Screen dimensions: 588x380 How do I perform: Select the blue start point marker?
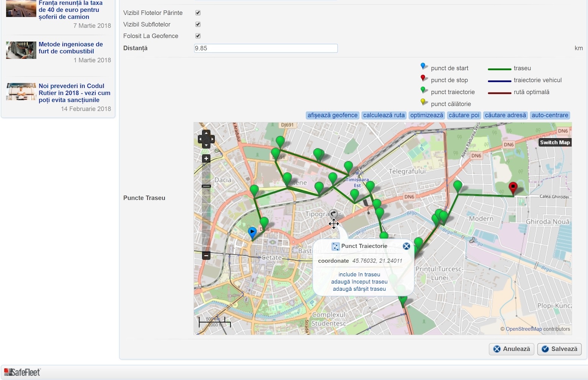[252, 232]
